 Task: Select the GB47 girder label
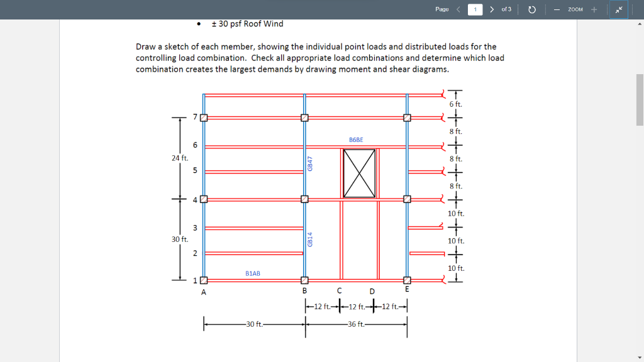[x=310, y=164]
